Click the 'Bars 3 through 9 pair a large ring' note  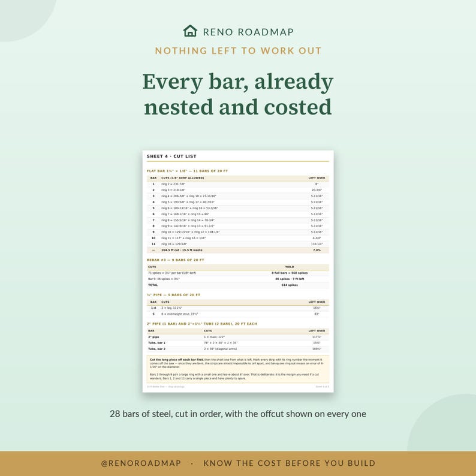[x=234, y=376]
